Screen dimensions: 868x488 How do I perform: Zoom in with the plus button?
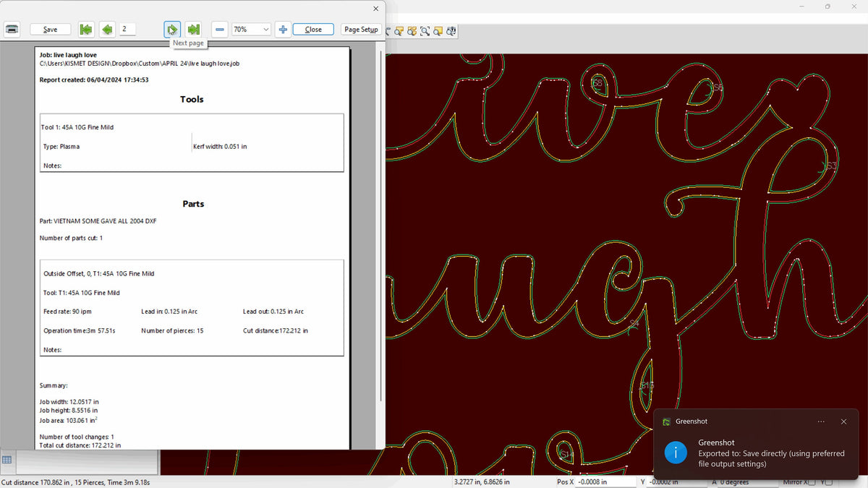(x=283, y=30)
